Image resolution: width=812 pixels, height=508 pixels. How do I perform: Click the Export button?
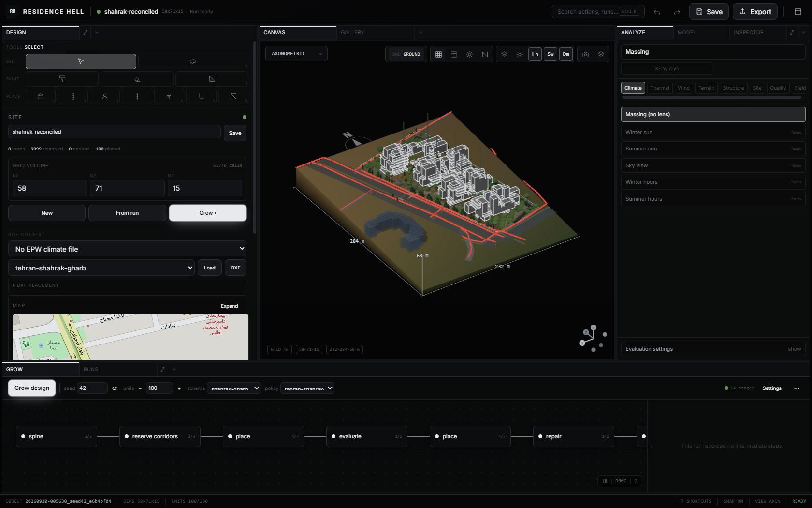point(755,12)
